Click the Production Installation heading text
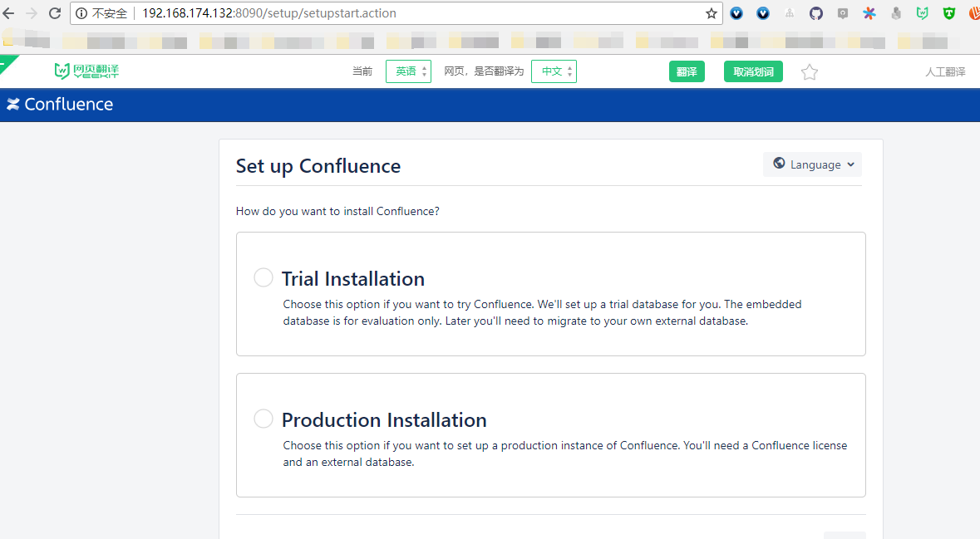This screenshot has width=980, height=539. click(384, 419)
